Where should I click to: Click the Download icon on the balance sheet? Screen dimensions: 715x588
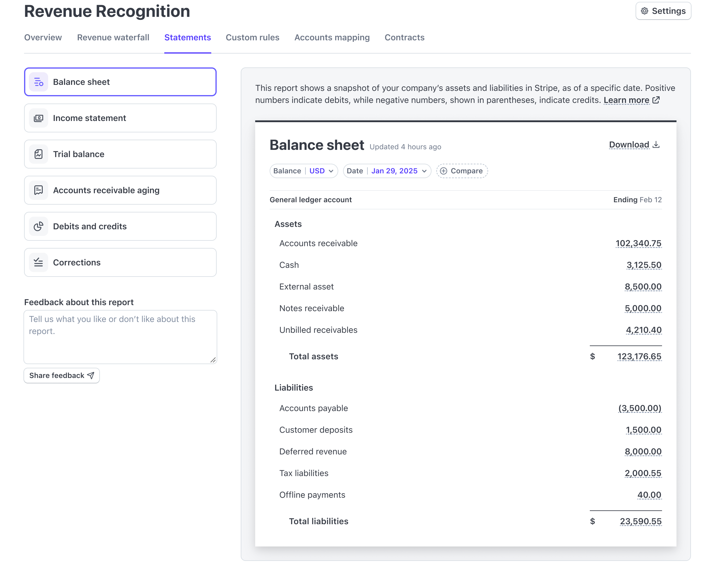[x=656, y=144]
